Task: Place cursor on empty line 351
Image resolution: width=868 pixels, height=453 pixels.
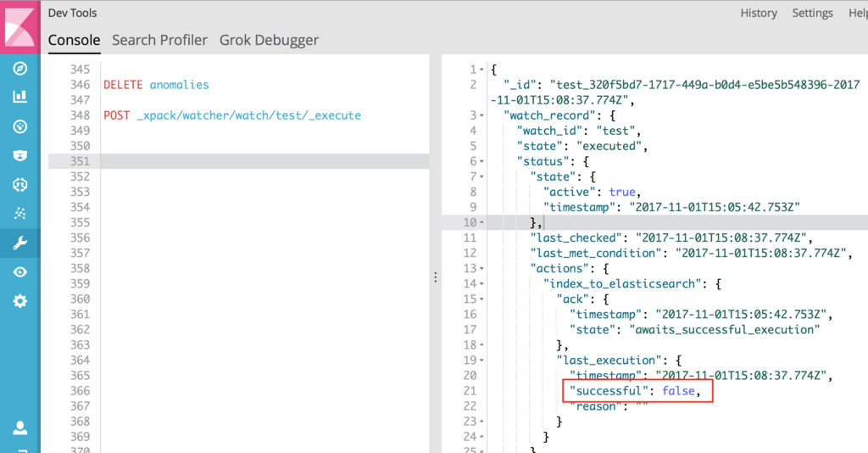Action: click(x=264, y=161)
